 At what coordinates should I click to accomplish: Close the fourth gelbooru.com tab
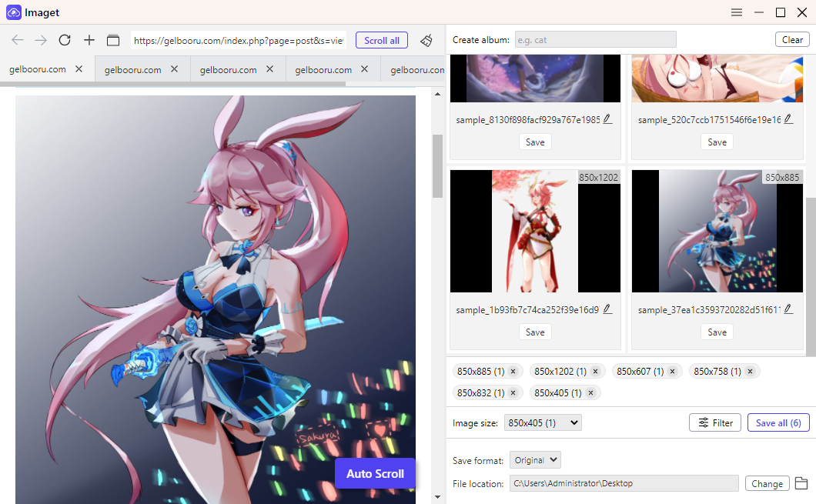365,68
